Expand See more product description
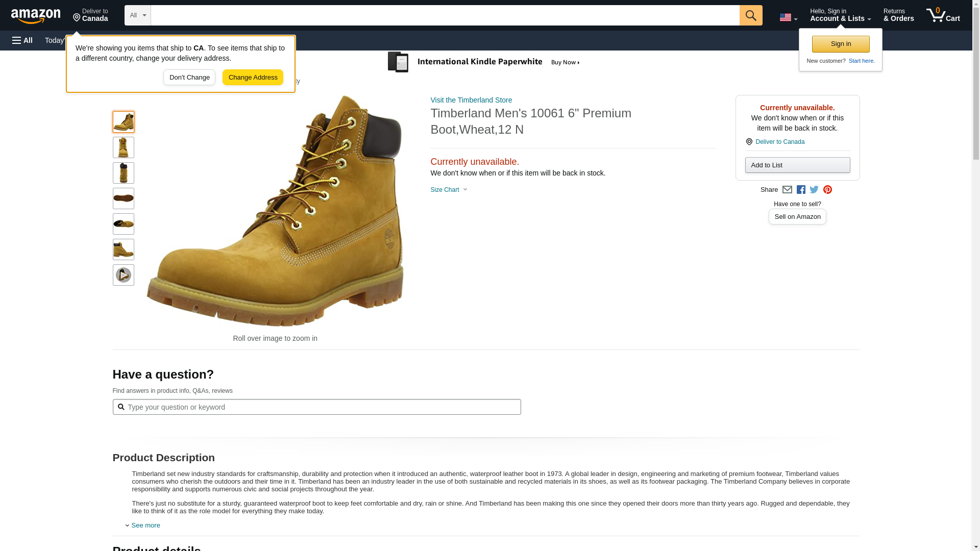 (x=145, y=525)
